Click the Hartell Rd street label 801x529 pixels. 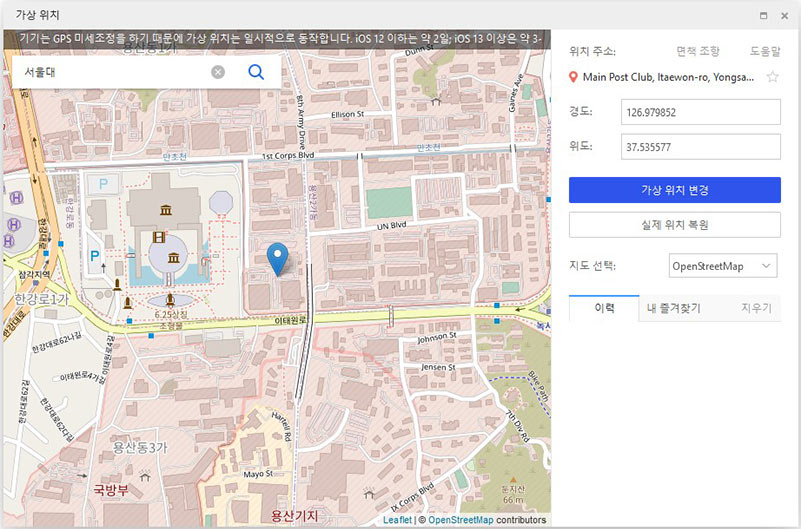281,426
